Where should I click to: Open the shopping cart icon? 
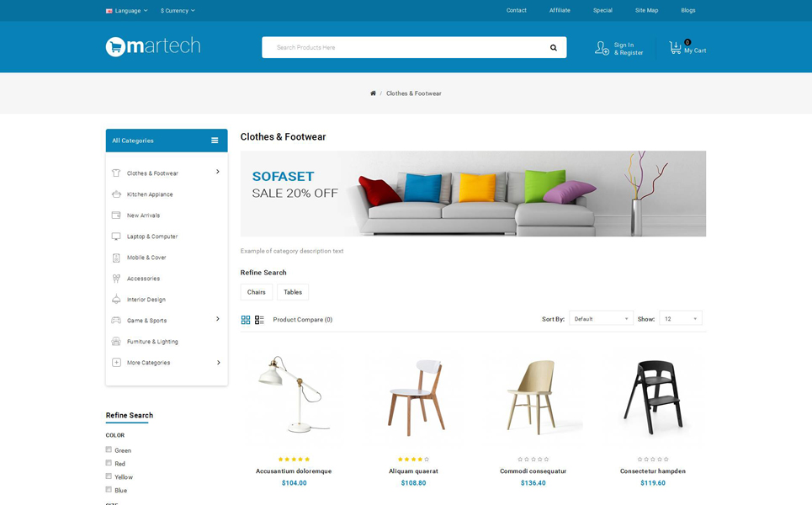tap(675, 48)
